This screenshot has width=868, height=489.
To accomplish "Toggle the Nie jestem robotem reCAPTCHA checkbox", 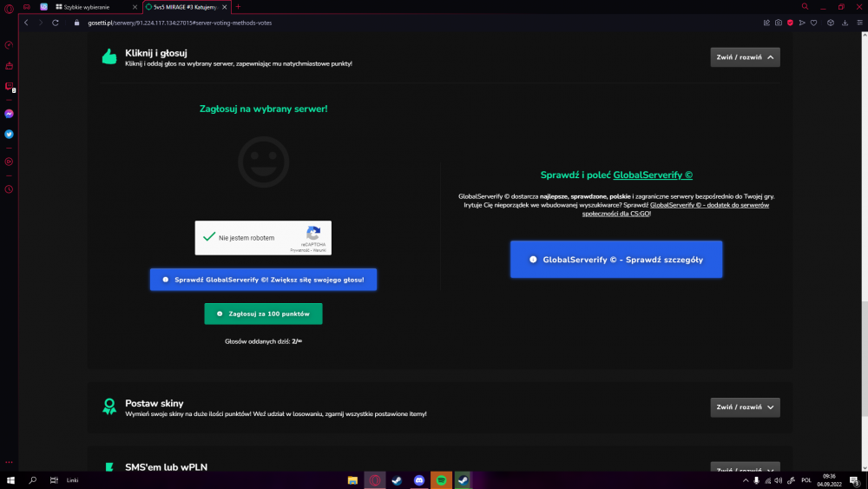I will pos(209,237).
